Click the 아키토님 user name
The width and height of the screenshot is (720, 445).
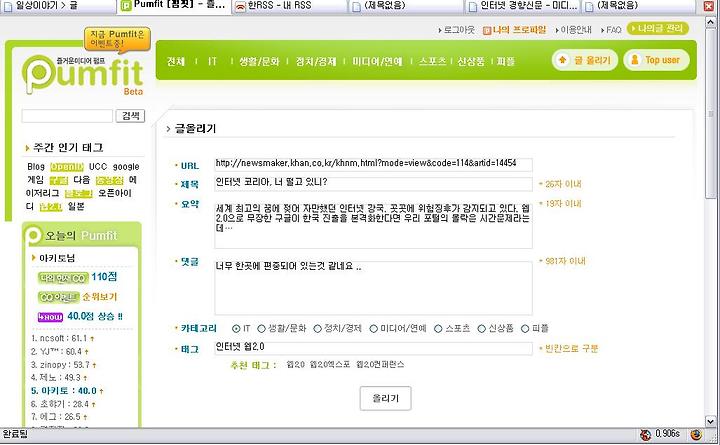[57, 258]
